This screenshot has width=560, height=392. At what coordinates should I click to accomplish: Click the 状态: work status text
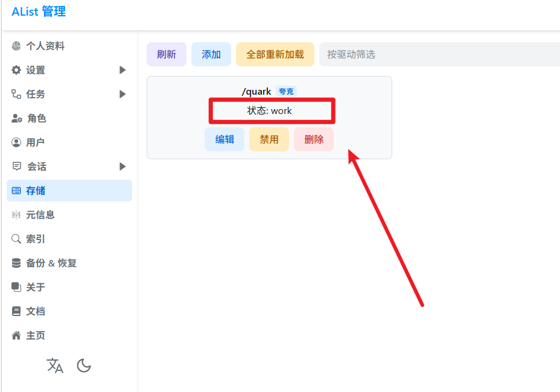(269, 111)
